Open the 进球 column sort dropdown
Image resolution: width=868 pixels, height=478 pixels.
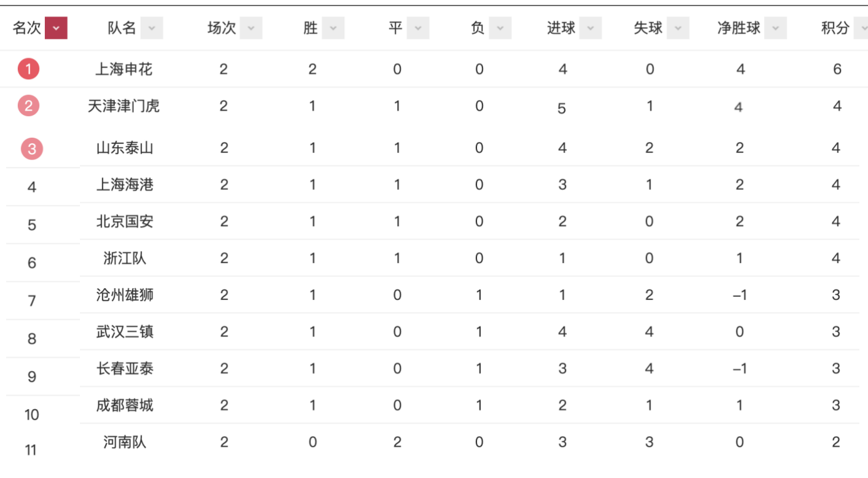591,28
